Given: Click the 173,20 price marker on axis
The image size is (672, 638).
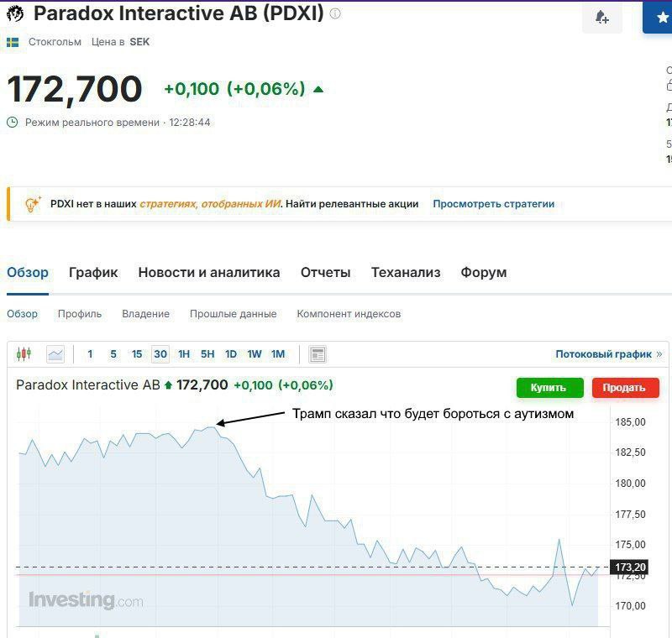Looking at the screenshot, I should point(629,567).
